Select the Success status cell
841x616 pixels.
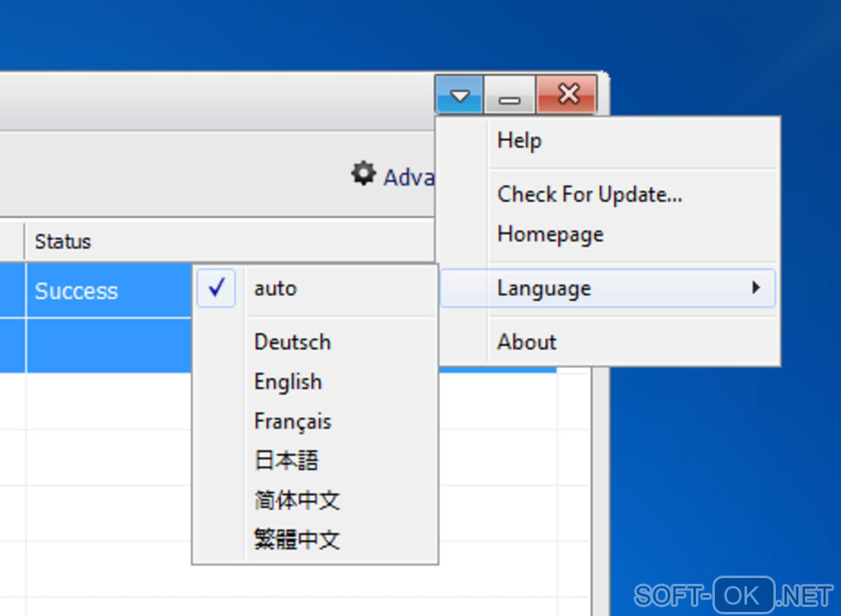[x=108, y=291]
